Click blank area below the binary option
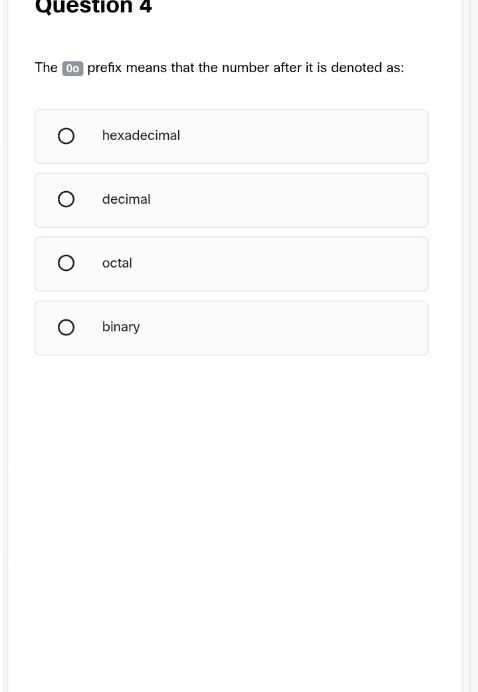 tap(232, 508)
